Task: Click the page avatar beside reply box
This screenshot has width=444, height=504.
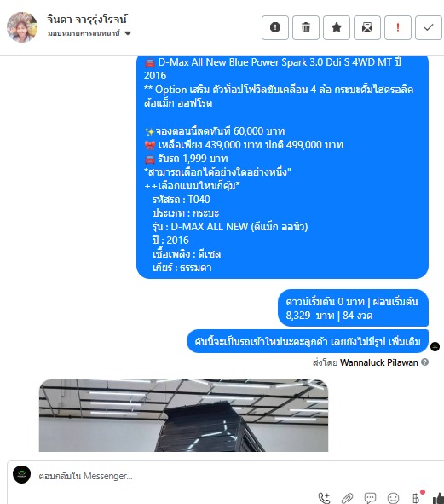Action: tap(22, 474)
